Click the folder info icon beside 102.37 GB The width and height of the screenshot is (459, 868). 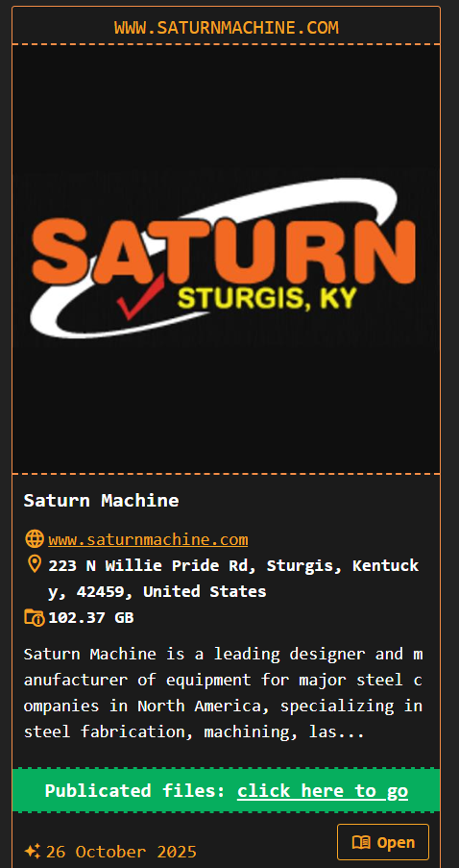coord(35,617)
